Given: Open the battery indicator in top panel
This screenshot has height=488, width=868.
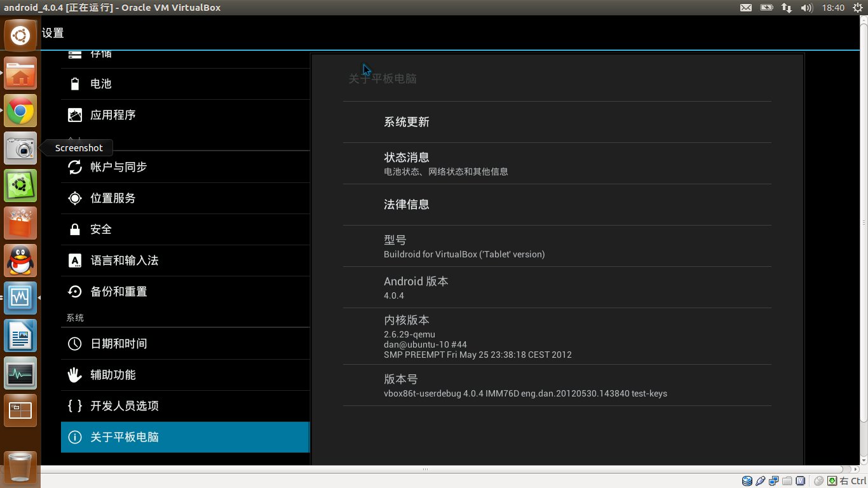Looking at the screenshot, I should (x=767, y=8).
